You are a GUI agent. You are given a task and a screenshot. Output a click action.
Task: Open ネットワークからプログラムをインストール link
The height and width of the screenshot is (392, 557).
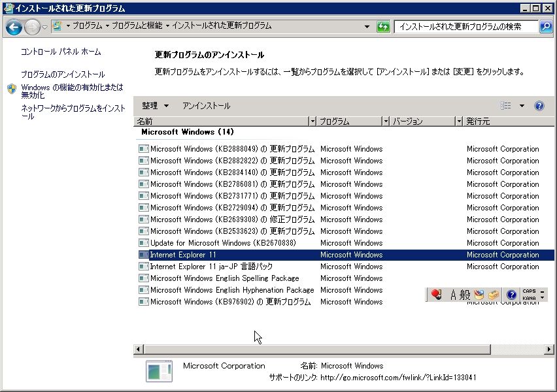pos(73,112)
